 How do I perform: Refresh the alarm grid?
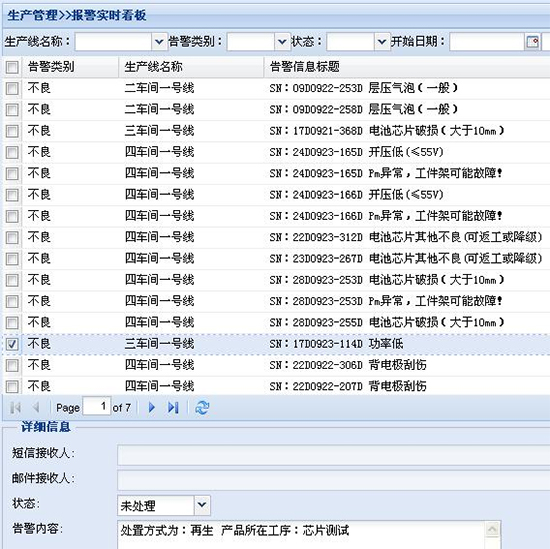[202, 408]
